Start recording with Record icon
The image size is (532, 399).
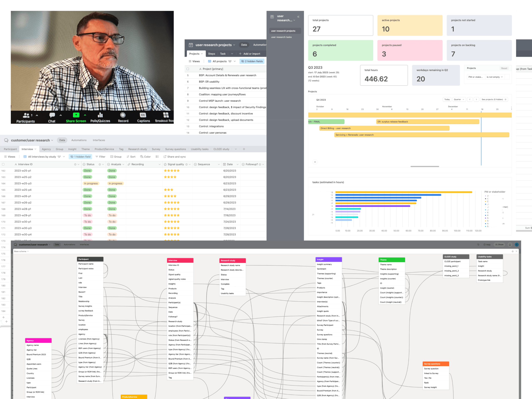[123, 115]
